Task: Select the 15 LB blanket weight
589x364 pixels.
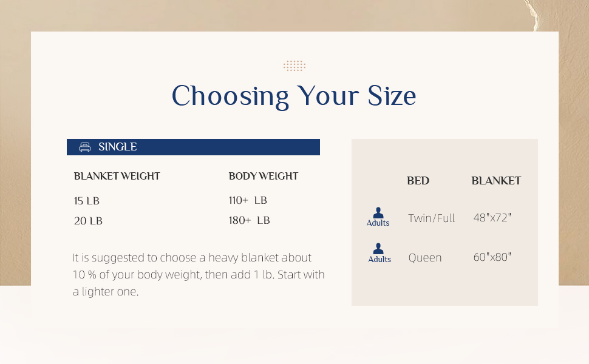Action: click(86, 201)
